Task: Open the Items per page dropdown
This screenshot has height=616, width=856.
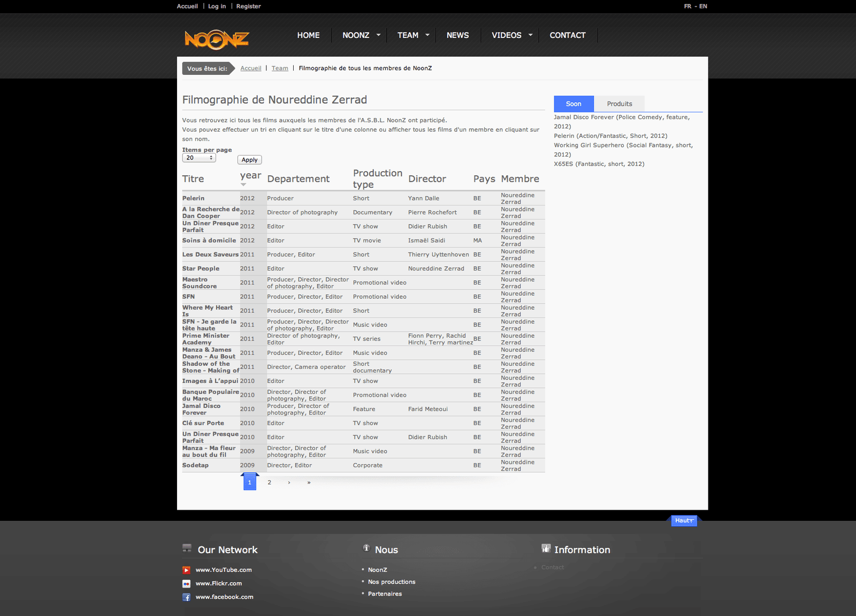Action: pos(198,158)
